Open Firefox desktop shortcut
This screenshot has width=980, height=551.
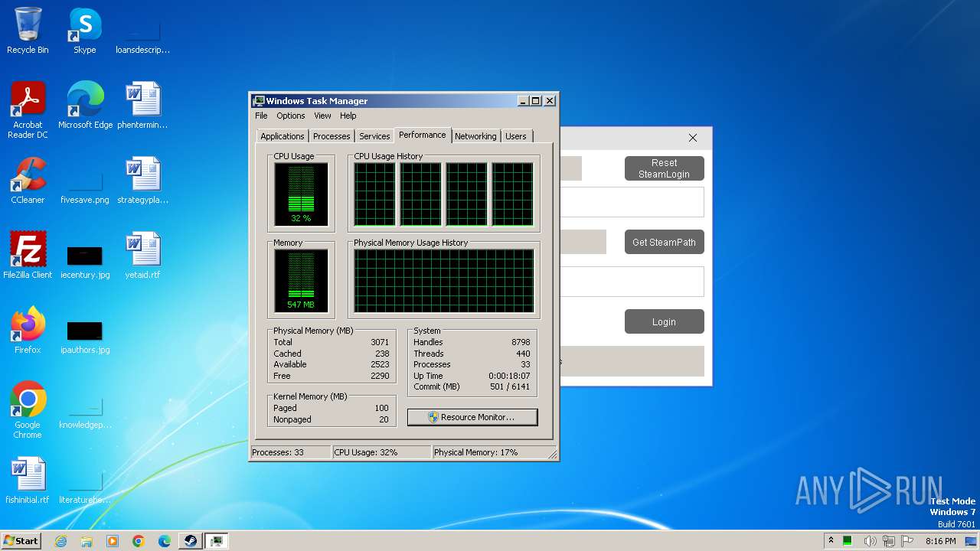click(28, 330)
